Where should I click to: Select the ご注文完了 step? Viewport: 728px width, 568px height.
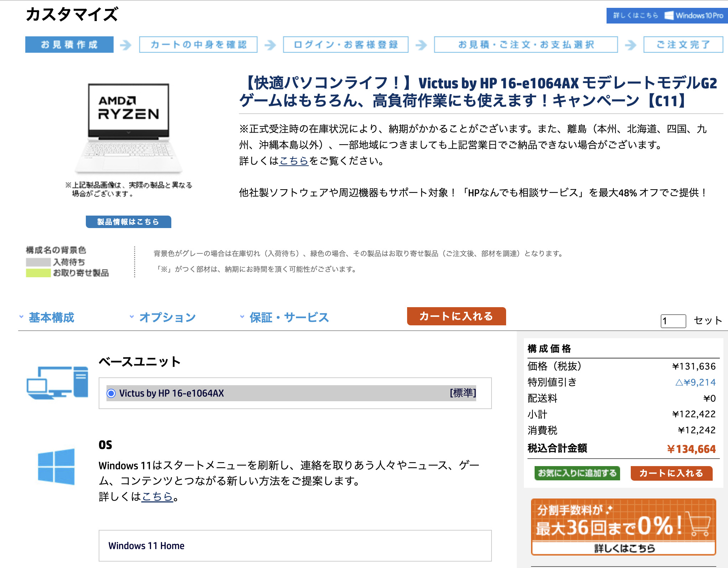(683, 45)
